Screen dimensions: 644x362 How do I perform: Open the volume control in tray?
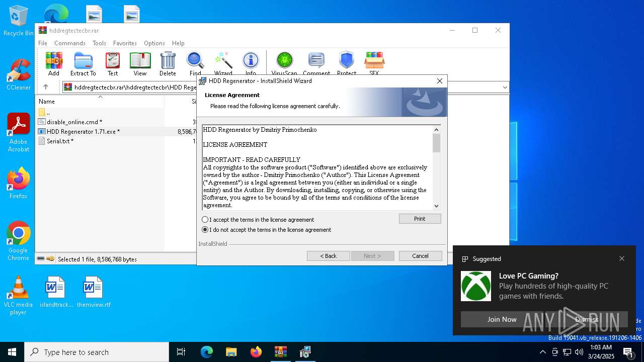(x=579, y=352)
